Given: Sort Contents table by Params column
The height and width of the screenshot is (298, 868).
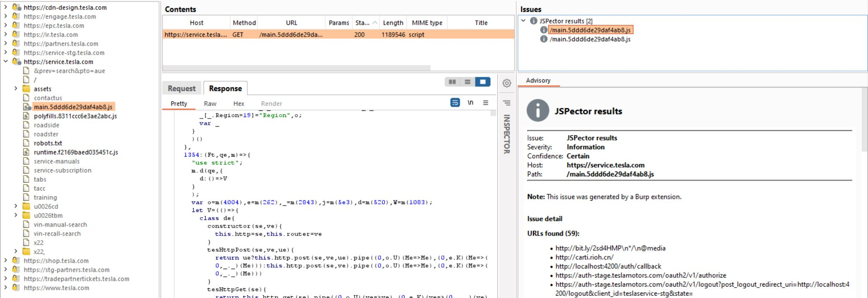Looking at the screenshot, I should coord(339,23).
